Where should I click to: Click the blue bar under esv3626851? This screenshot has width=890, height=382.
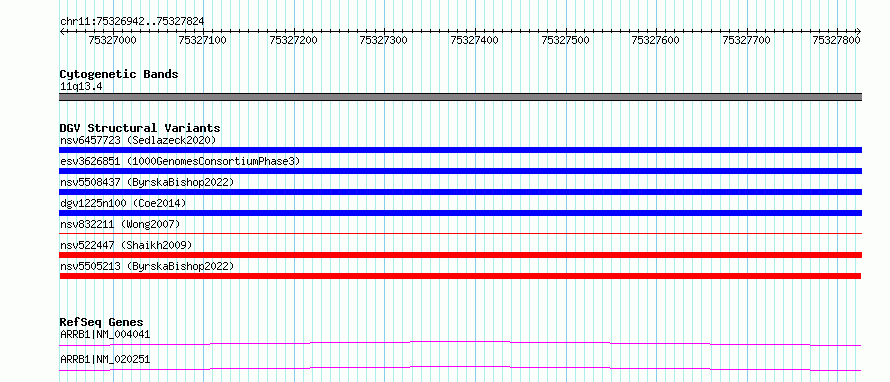click(460, 171)
